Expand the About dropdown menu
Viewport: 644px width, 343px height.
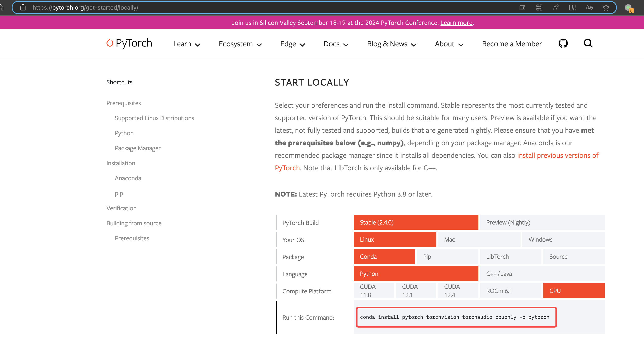[x=449, y=44]
